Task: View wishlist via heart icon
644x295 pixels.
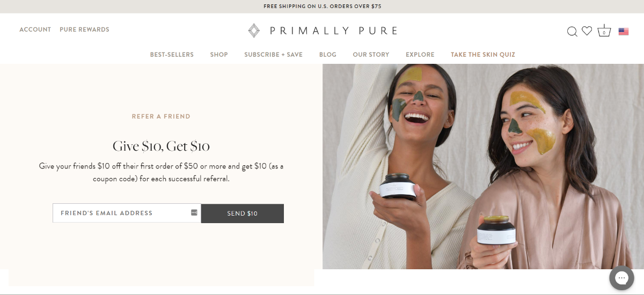Action: (587, 31)
